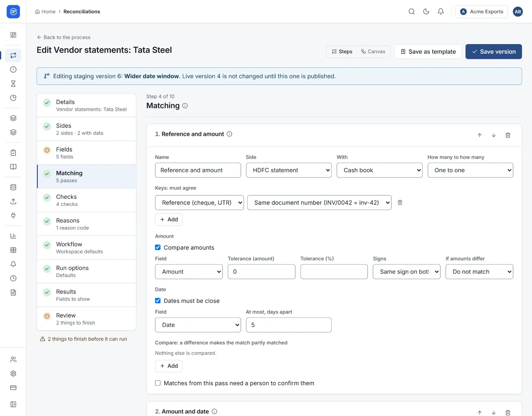
Task: Open search with the magnifier icon
Action: [411, 12]
